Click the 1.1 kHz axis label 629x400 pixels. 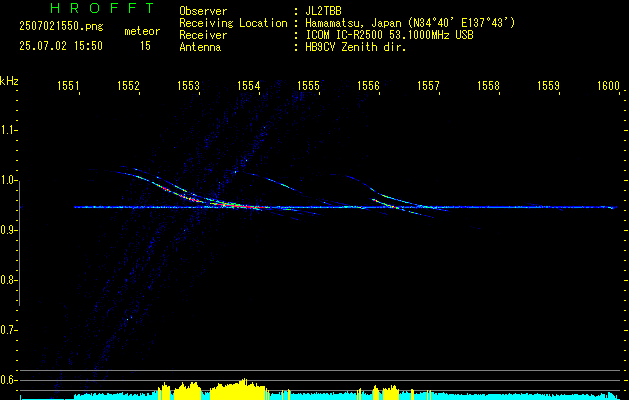pyautogui.click(x=8, y=130)
